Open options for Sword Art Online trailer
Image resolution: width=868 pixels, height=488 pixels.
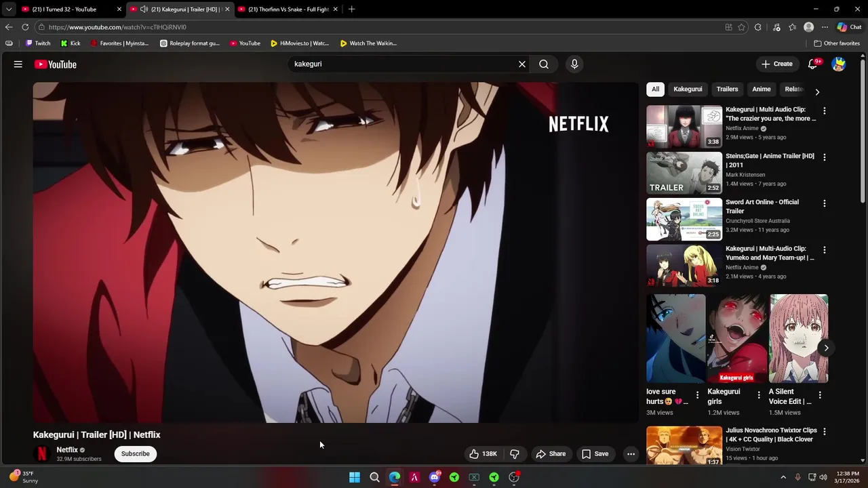coord(825,203)
